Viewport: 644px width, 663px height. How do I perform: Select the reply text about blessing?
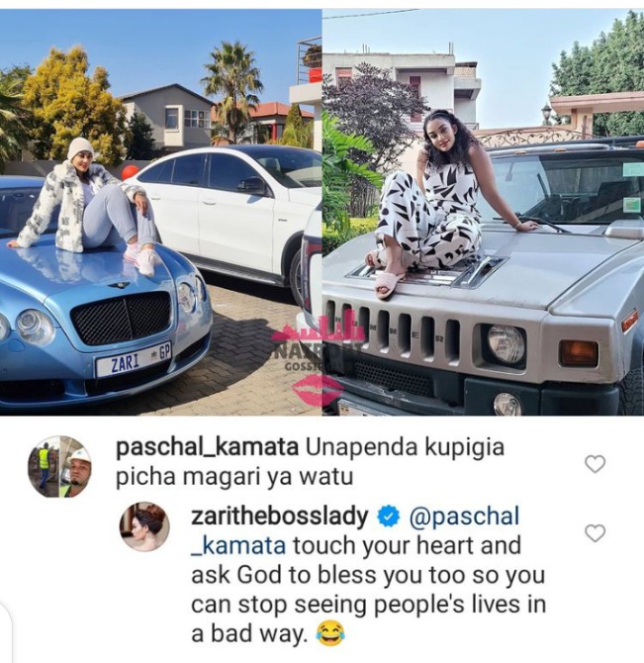(x=368, y=590)
